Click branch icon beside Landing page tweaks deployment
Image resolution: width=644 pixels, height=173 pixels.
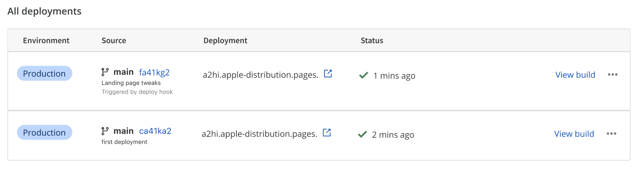(x=105, y=72)
